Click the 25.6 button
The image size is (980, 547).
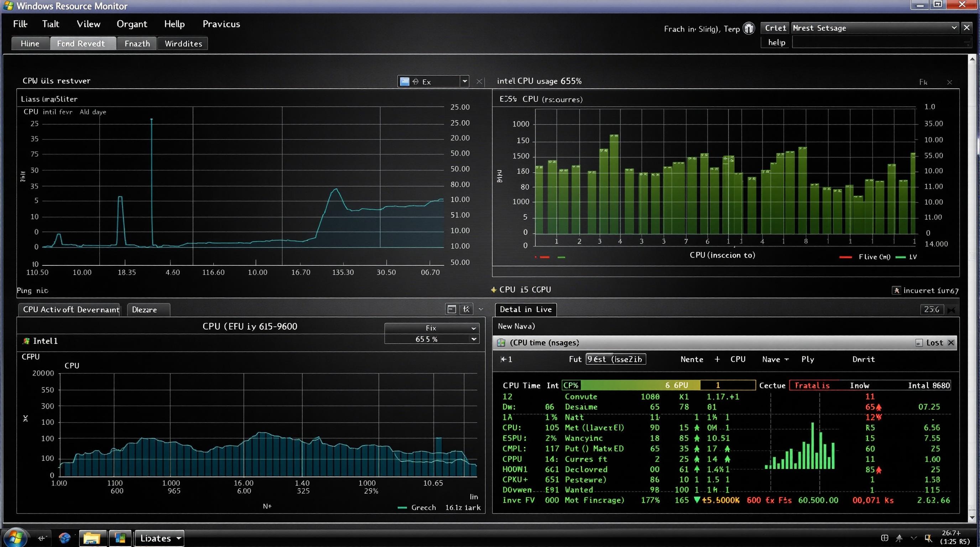pos(931,309)
